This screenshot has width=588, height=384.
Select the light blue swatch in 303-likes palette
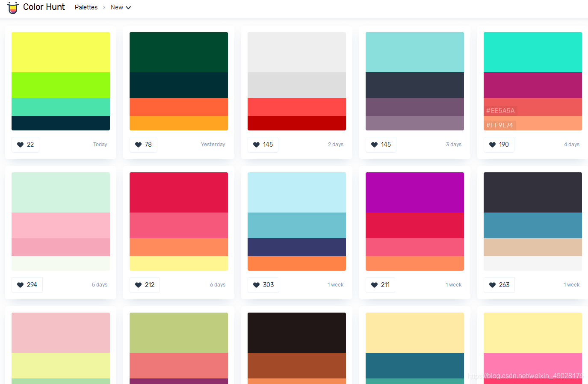click(x=297, y=192)
